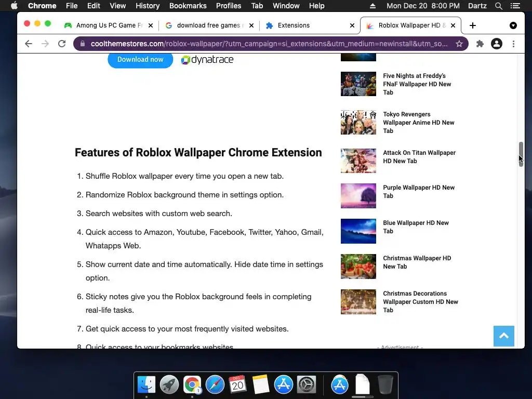Open the History menu
The height and width of the screenshot is (399, 532).
point(148,6)
